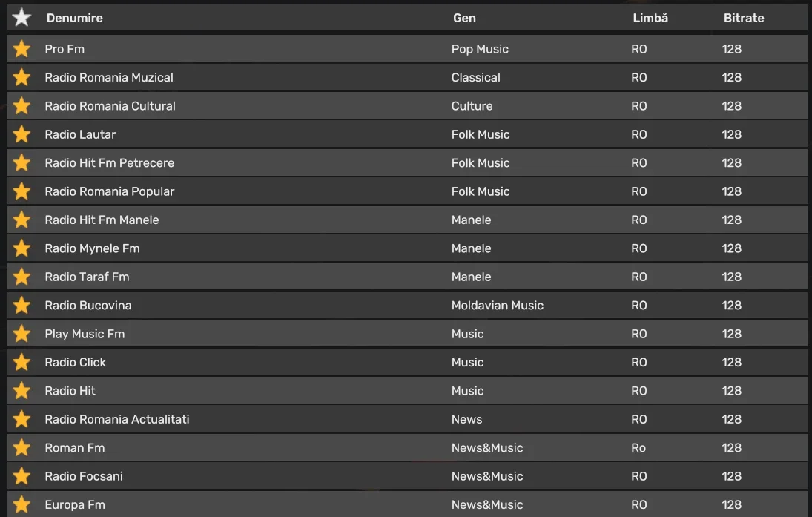Image resolution: width=812 pixels, height=517 pixels.
Task: Select the Radio Romania Cultural station
Action: point(110,106)
